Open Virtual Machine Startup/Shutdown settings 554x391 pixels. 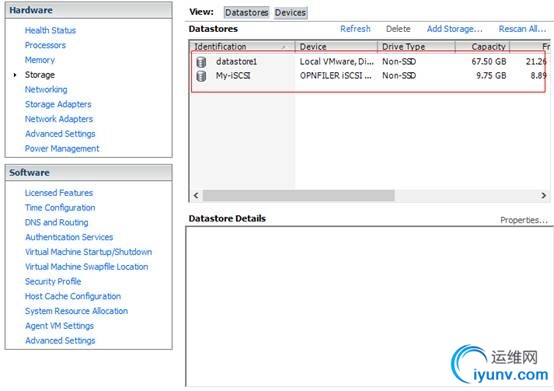(88, 252)
